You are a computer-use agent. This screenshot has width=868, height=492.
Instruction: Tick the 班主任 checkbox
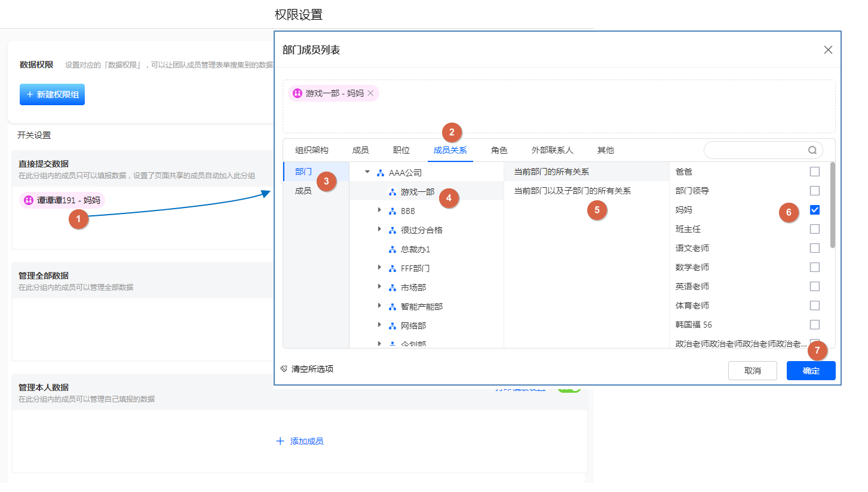click(815, 229)
